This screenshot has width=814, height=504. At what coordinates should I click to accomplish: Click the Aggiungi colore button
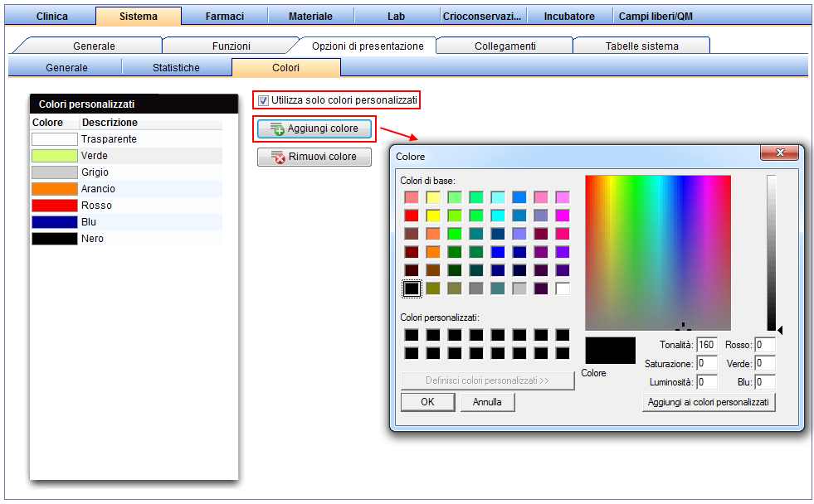314,128
